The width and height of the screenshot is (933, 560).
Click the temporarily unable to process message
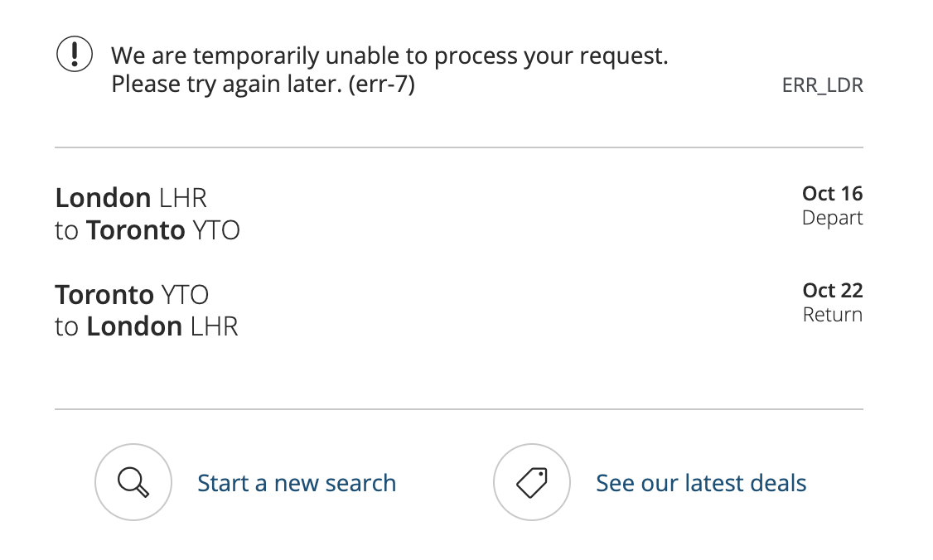(x=389, y=56)
